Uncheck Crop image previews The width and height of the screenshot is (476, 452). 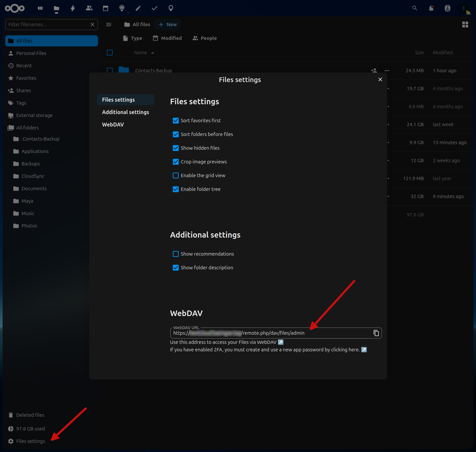click(176, 162)
